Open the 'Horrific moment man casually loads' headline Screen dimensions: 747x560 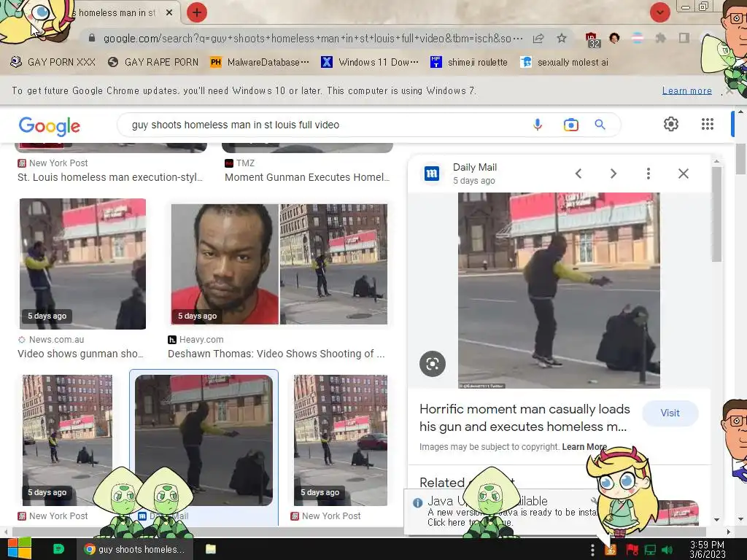(524, 418)
